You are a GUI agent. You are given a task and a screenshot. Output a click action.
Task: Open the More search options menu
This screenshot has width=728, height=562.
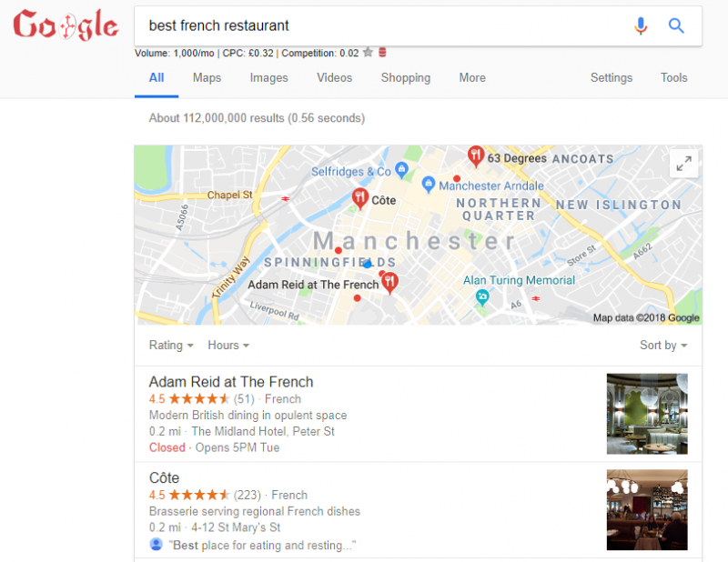[472, 77]
